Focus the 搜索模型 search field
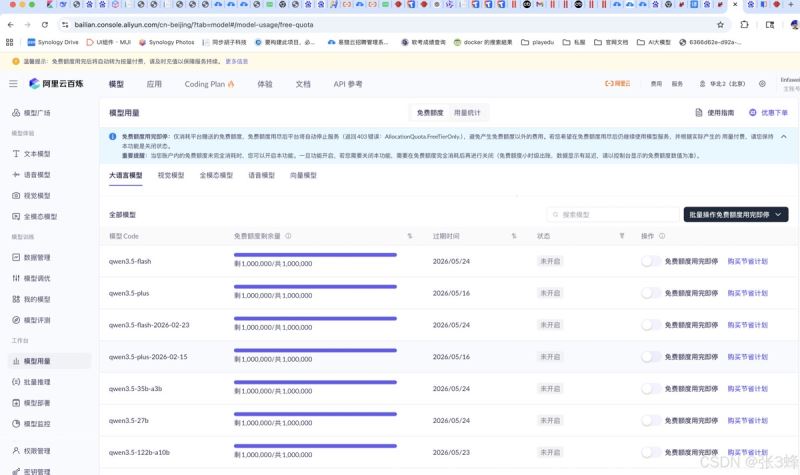This screenshot has height=475, width=800. 613,215
